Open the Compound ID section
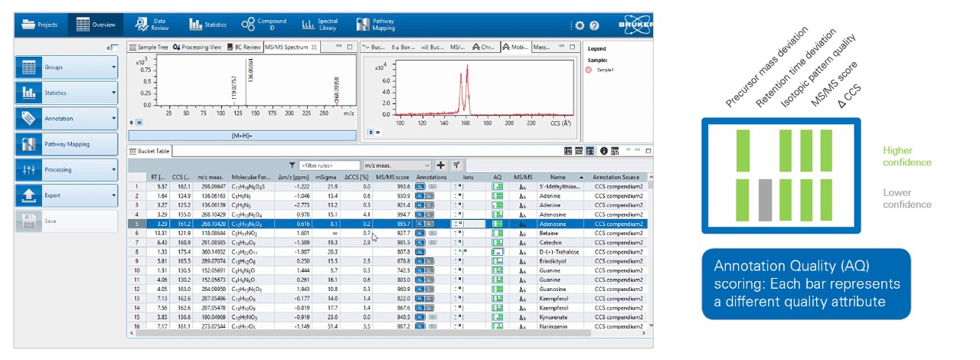 [263, 25]
